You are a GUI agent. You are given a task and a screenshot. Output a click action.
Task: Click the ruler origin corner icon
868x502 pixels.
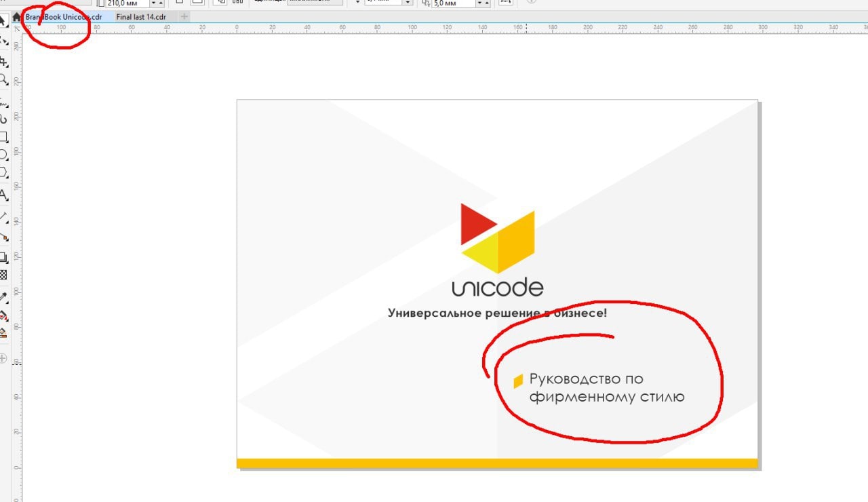[x=17, y=29]
